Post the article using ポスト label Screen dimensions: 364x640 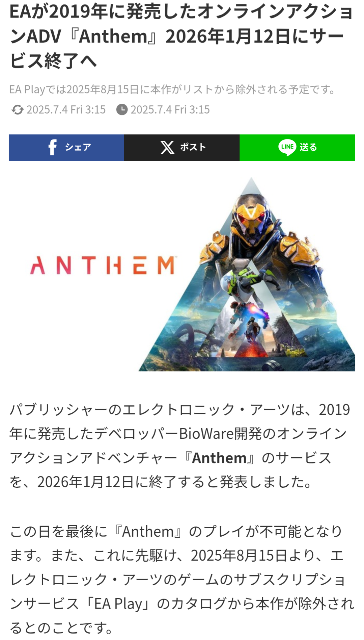(193, 147)
